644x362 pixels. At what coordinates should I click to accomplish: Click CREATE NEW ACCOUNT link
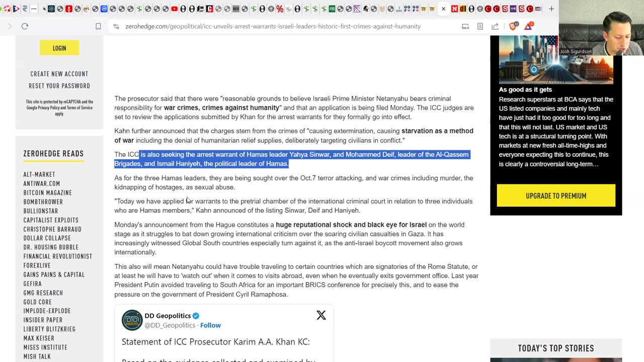tap(59, 74)
